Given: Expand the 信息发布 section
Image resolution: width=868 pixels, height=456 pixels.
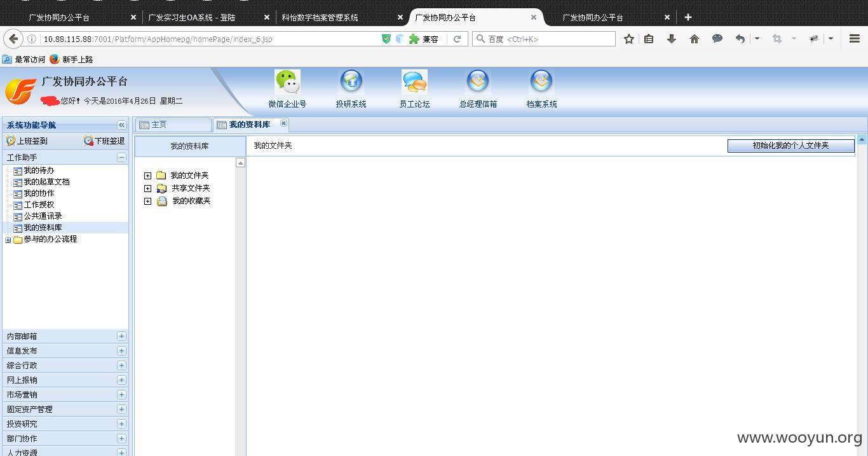Looking at the screenshot, I should click(121, 351).
